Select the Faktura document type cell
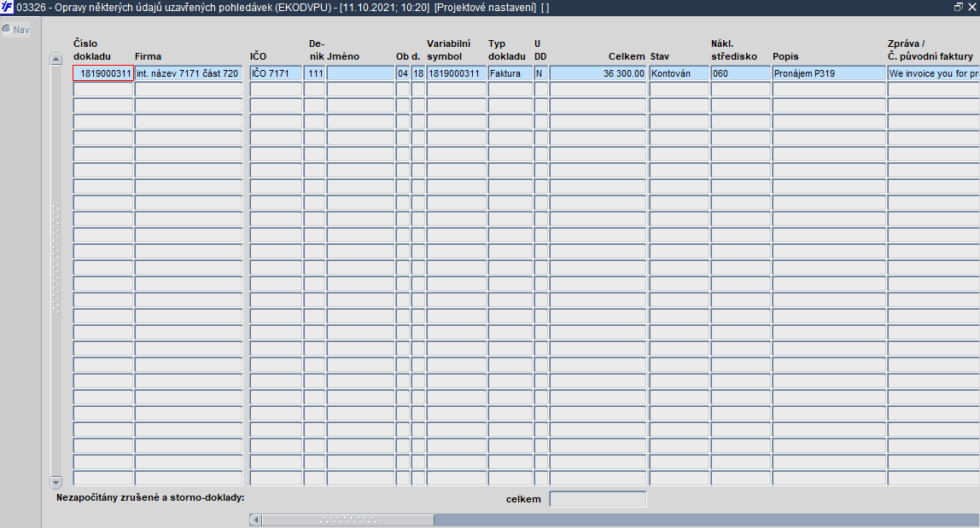Screen dimensions: 980x528 pyautogui.click(x=510, y=73)
